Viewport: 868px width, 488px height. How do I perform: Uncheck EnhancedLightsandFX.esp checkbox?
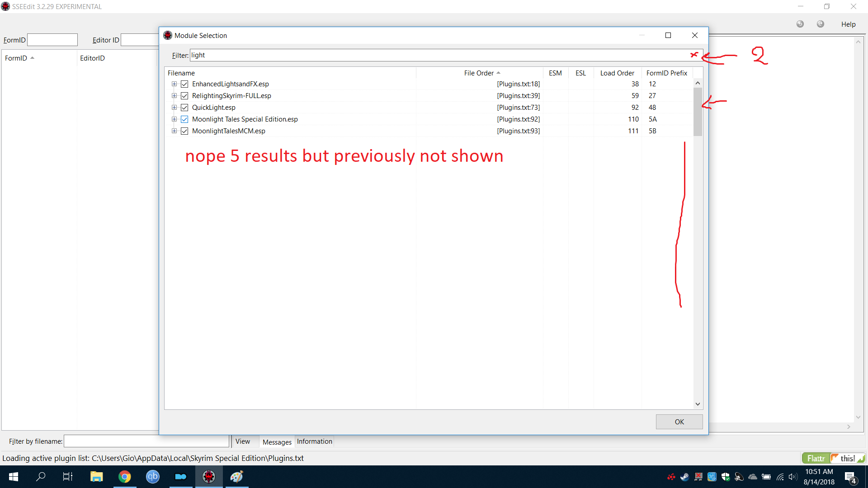[x=184, y=84]
